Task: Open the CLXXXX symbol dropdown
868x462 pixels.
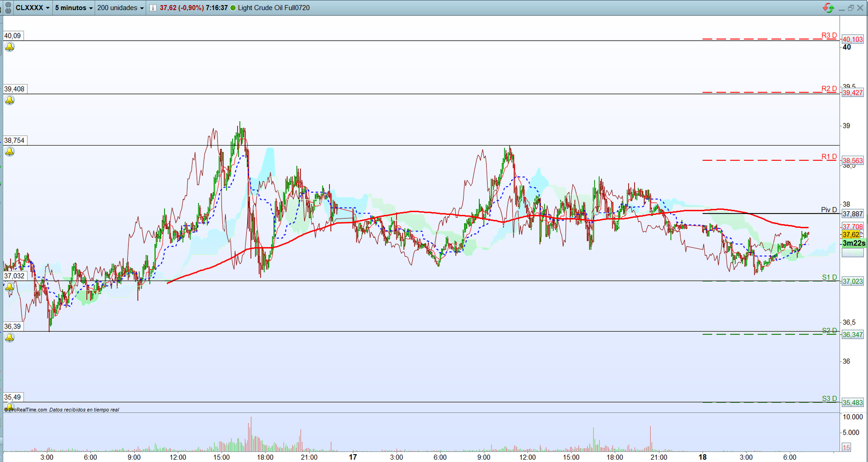Action: [33, 8]
